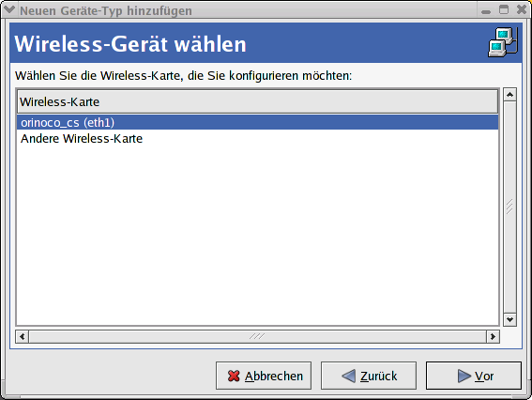Click the left triangle icon beside Zurück
Screen dimensions: 532x400
coord(348,376)
